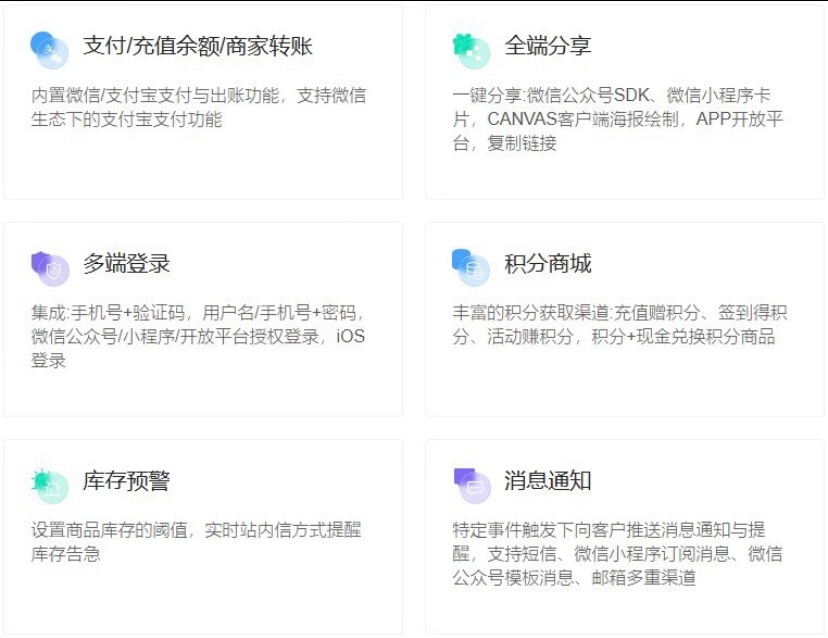
Task: Select the 积分商城 title
Action: 548,264
